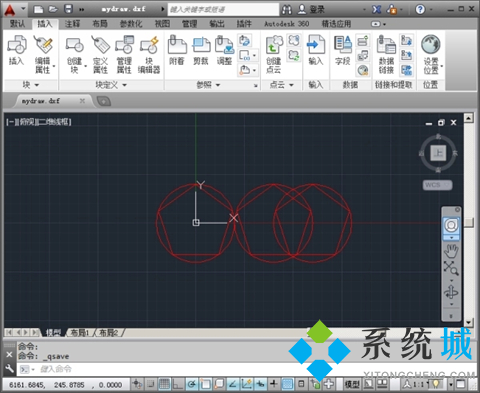
Task: Click the Manage Attributes (管理属性) tool
Action: click(x=124, y=55)
